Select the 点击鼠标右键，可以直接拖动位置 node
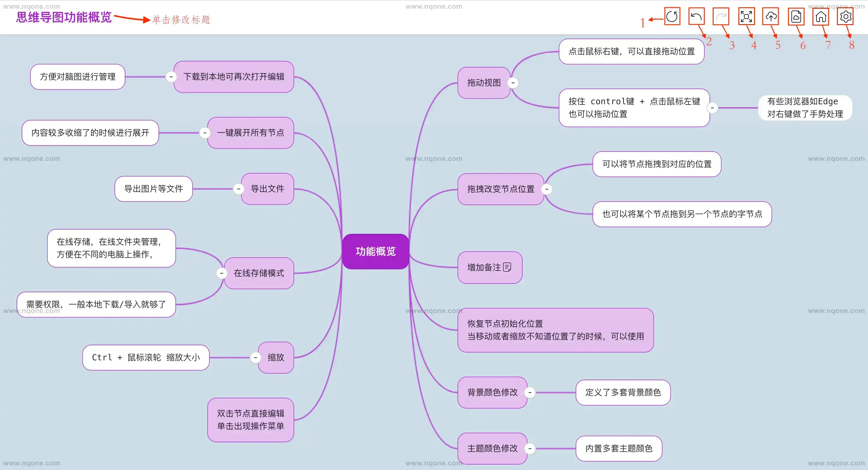 (632, 51)
